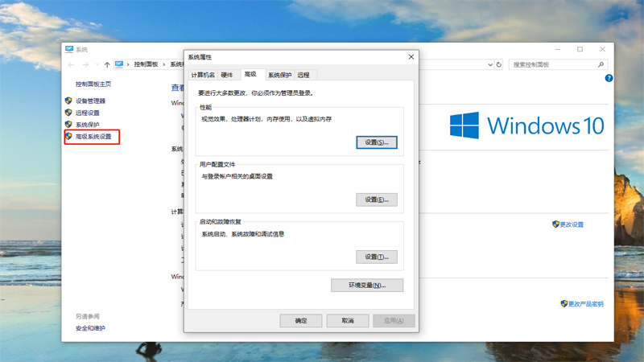Click shield icon beside 远程设置
This screenshot has height=362, width=644.
68,113
